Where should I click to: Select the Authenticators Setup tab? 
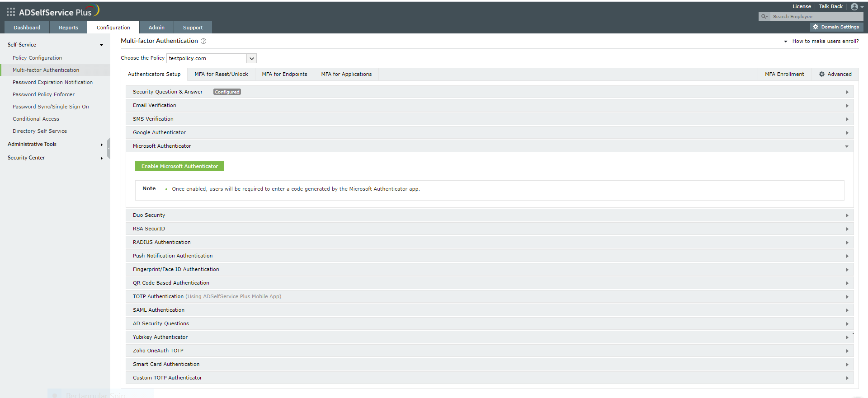154,74
